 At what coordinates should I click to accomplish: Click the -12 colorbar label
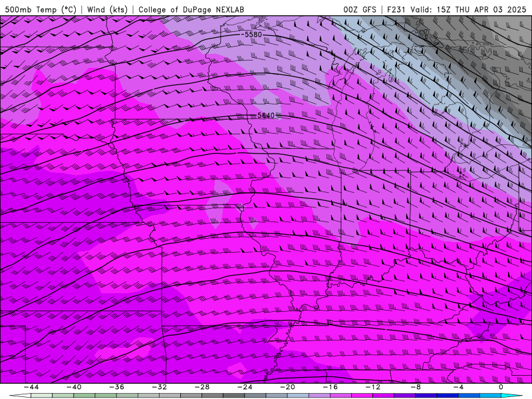[373, 387]
